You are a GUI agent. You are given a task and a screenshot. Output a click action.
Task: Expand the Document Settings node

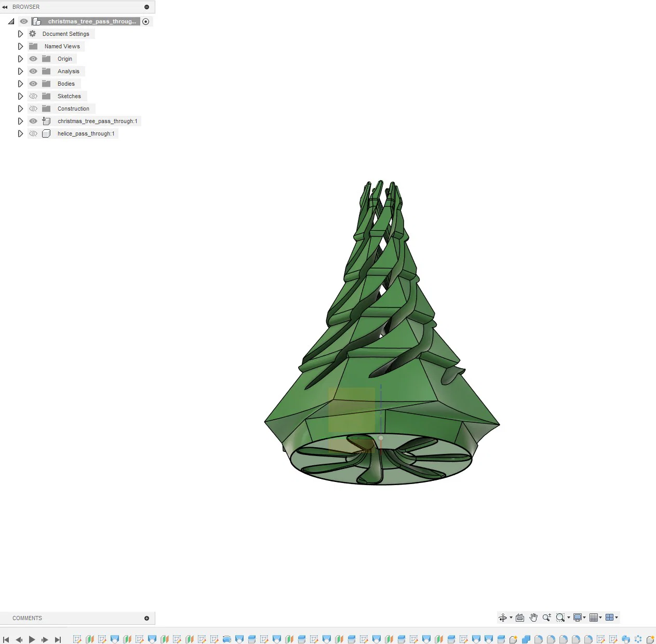(20, 34)
